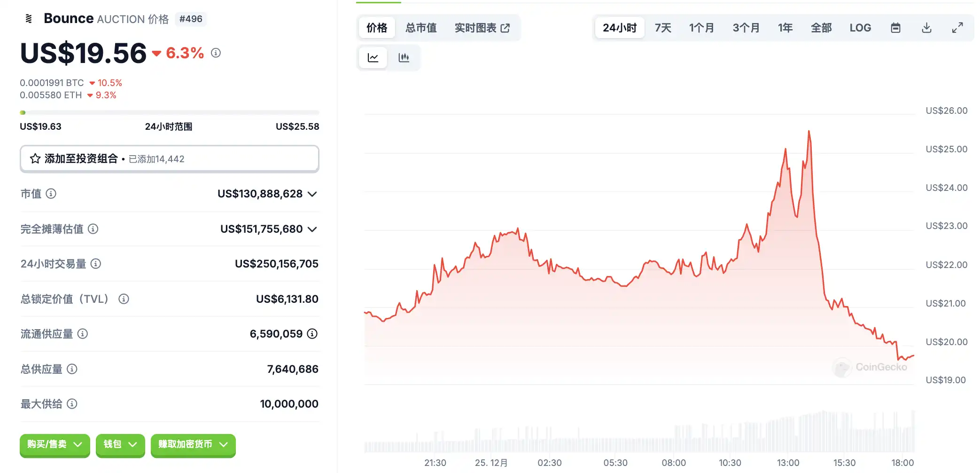Click the 24小时范围 price range bar

(x=169, y=113)
